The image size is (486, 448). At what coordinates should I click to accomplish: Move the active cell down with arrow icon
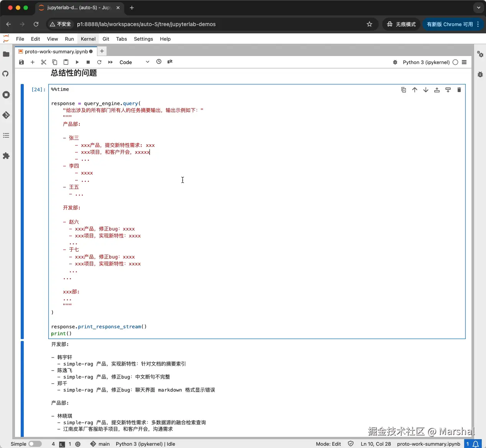tap(426, 89)
